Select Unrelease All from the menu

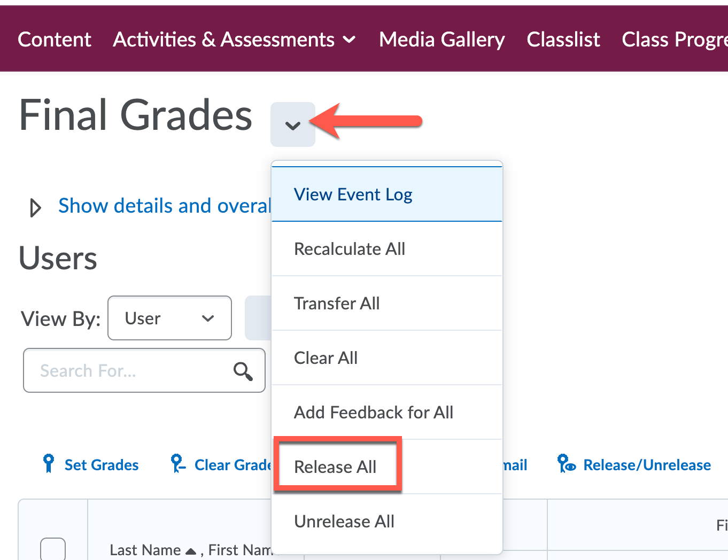click(344, 521)
